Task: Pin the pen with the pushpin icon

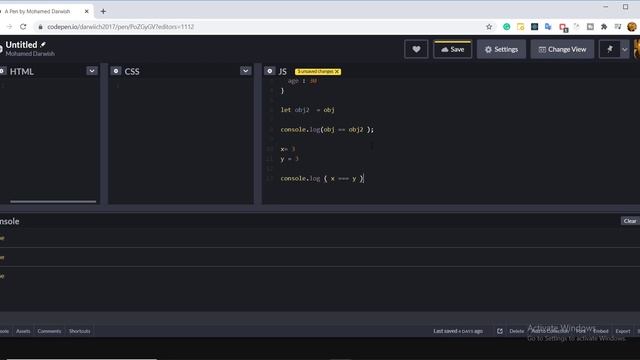Action: pos(610,49)
